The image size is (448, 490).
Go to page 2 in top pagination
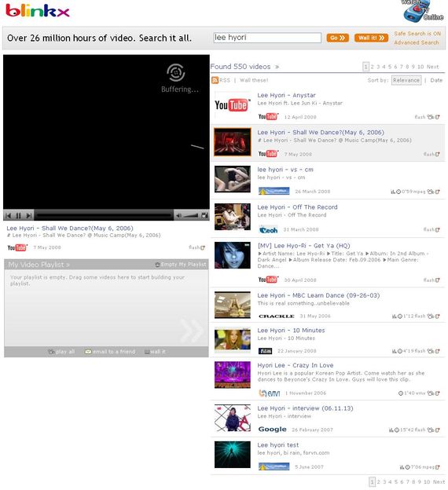373,67
